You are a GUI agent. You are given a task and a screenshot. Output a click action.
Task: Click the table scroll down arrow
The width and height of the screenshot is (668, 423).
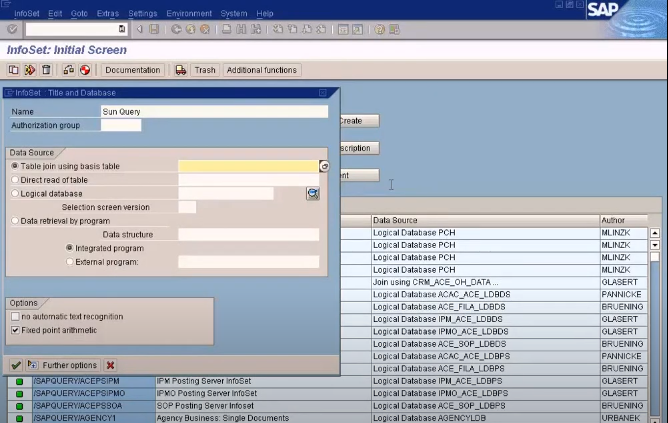(655, 245)
